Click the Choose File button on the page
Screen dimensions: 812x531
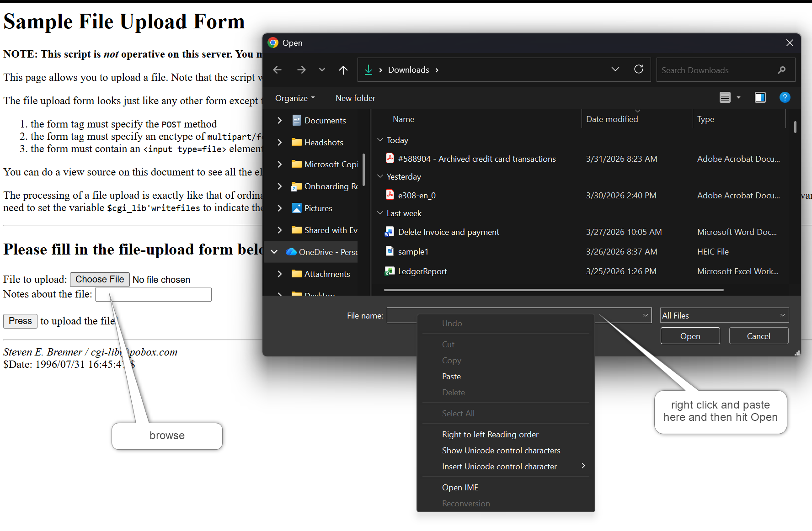point(100,279)
